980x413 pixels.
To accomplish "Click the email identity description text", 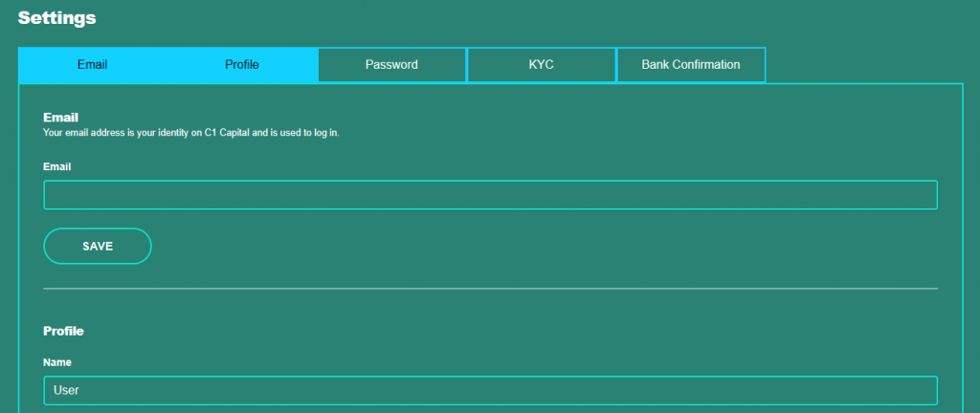I will pyautogui.click(x=191, y=133).
